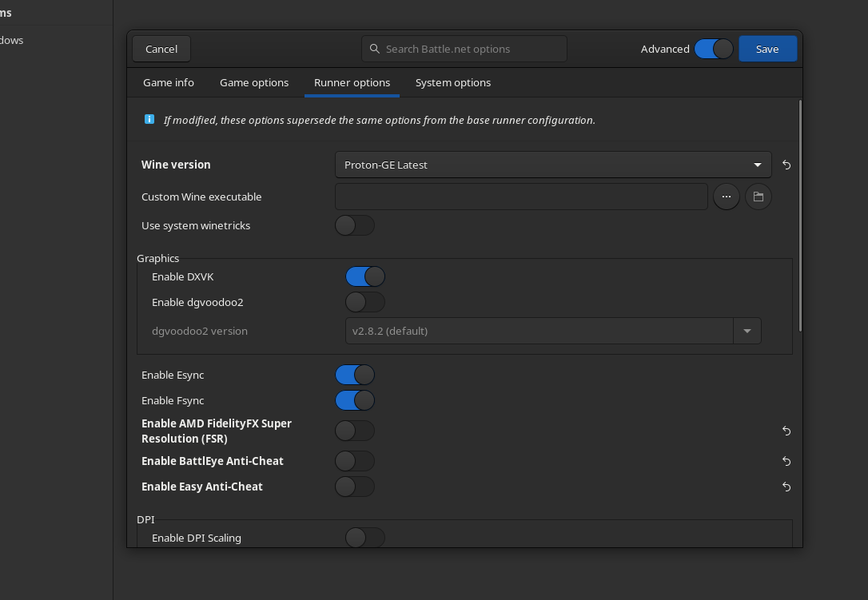The image size is (868, 600).
Task: Enable Easy Anti-Cheat switch
Action: [x=355, y=487]
